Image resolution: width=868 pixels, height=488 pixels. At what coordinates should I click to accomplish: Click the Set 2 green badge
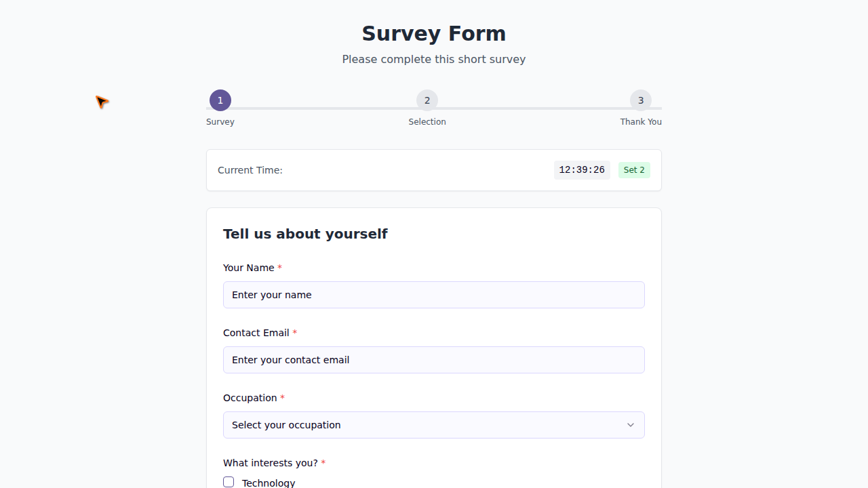click(634, 170)
